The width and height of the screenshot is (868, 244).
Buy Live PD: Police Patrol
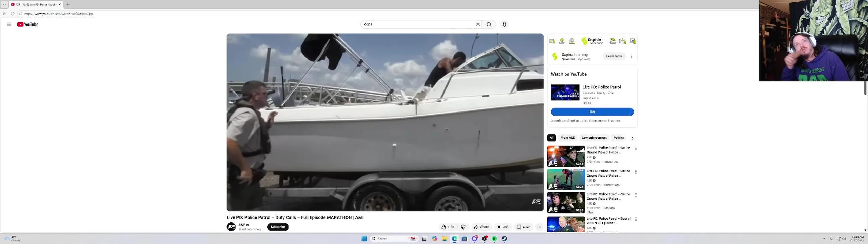pyautogui.click(x=592, y=112)
